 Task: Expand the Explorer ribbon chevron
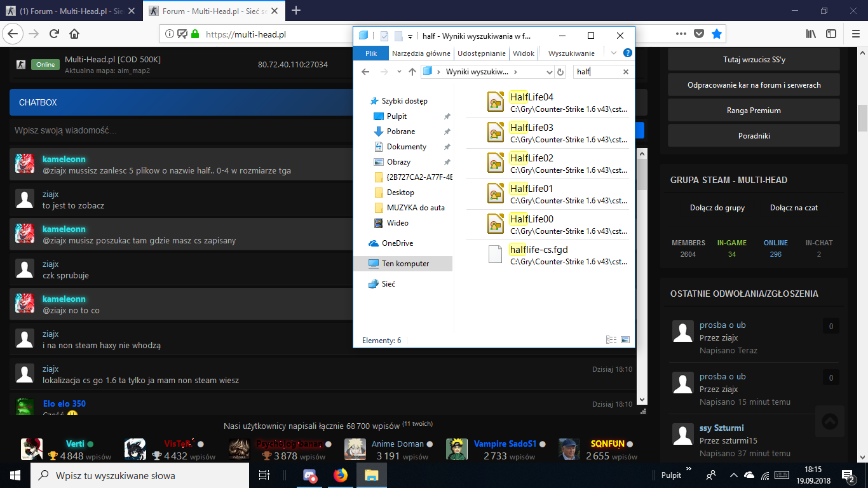pos(614,53)
